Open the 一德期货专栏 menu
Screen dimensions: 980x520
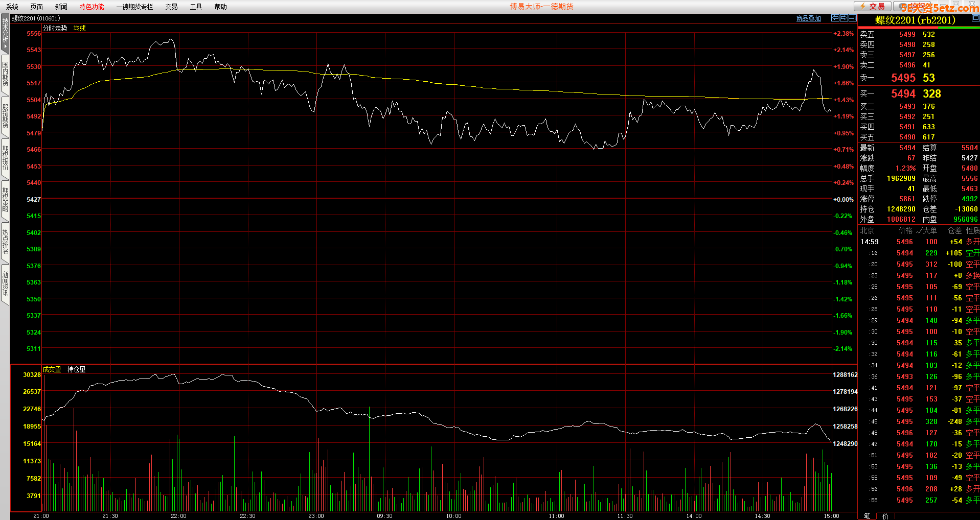(x=134, y=7)
